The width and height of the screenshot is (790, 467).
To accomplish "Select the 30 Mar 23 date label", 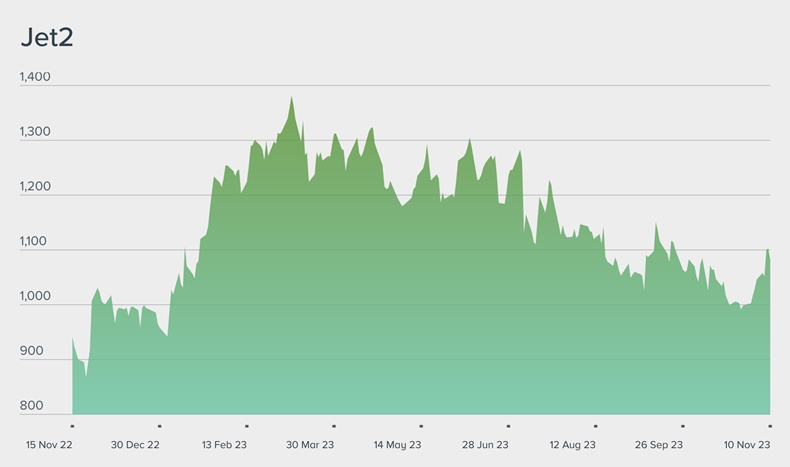I will [x=311, y=445].
